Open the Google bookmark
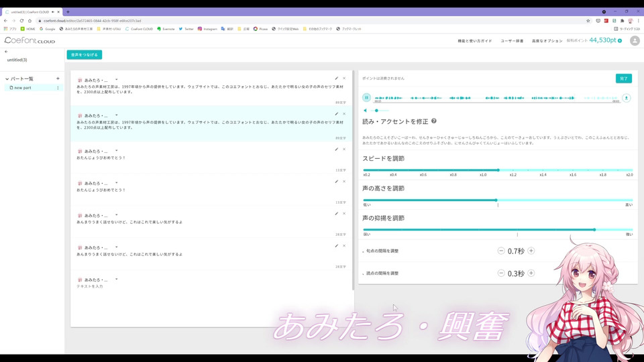Screen dimensions: 644x362 pos(47,29)
